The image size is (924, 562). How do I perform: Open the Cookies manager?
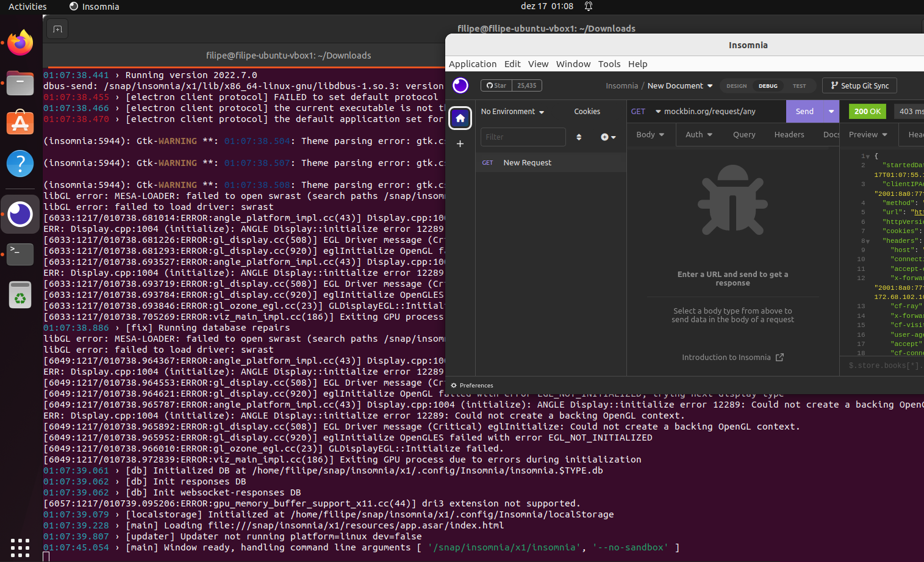(x=587, y=112)
